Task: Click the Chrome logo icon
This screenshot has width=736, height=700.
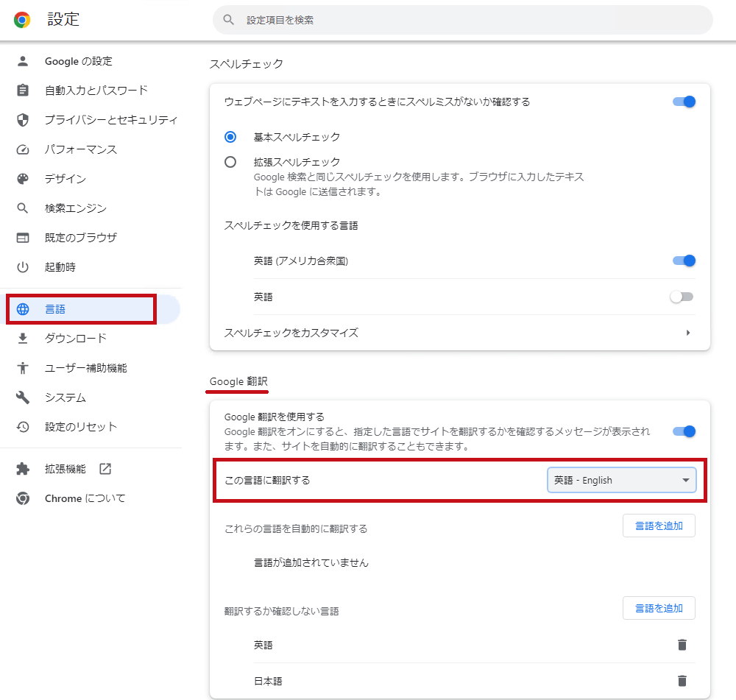Action: click(x=22, y=20)
